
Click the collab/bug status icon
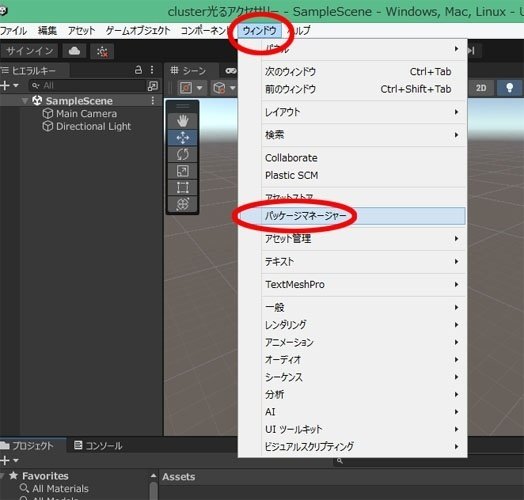click(102, 51)
